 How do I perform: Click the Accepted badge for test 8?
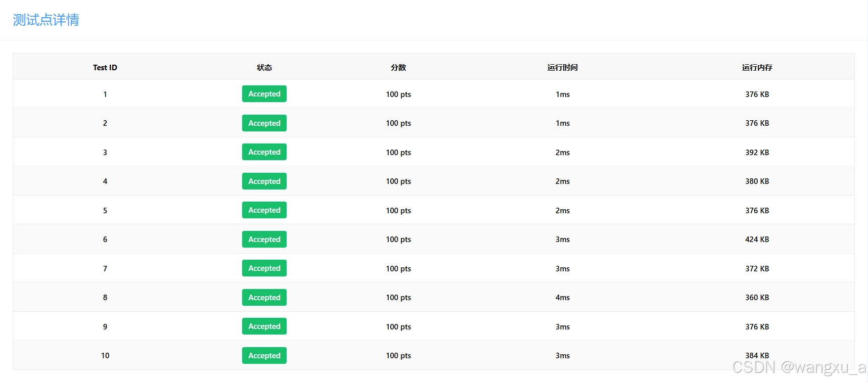(x=264, y=298)
